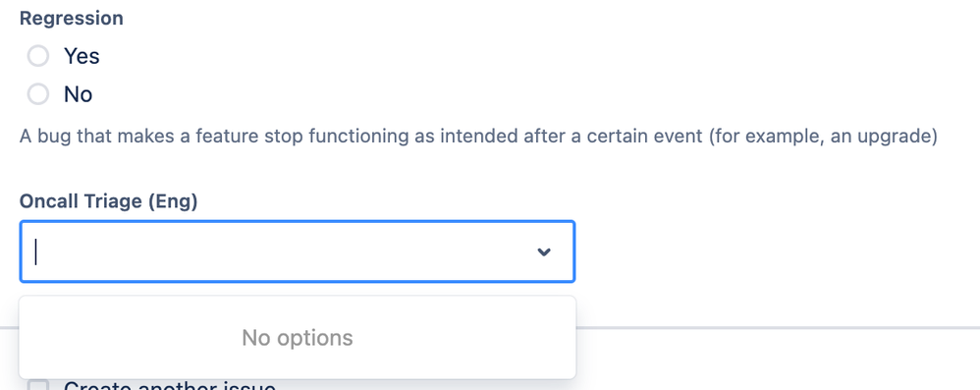Image resolution: width=980 pixels, height=390 pixels.
Task: Focus the Oncall Triage (Eng) combo box
Action: [x=298, y=251]
